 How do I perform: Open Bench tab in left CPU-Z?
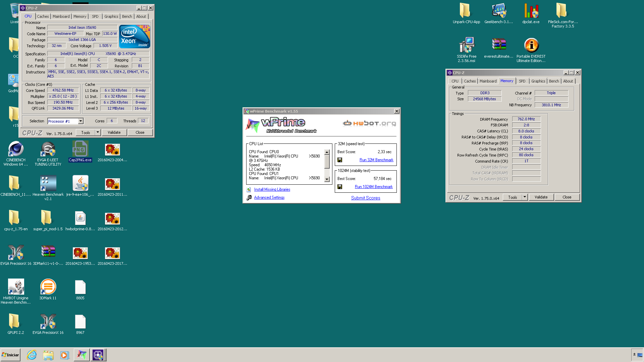pyautogui.click(x=127, y=16)
